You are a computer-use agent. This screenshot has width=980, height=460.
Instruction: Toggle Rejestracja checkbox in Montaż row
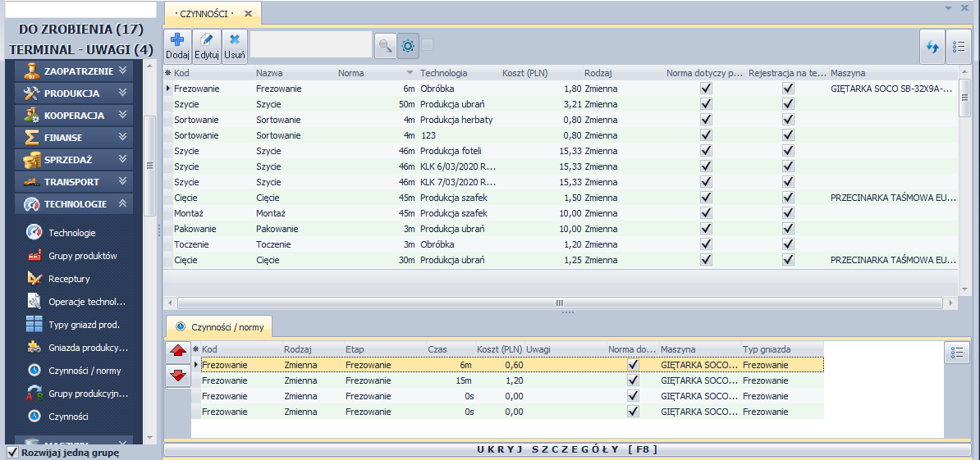tap(788, 213)
